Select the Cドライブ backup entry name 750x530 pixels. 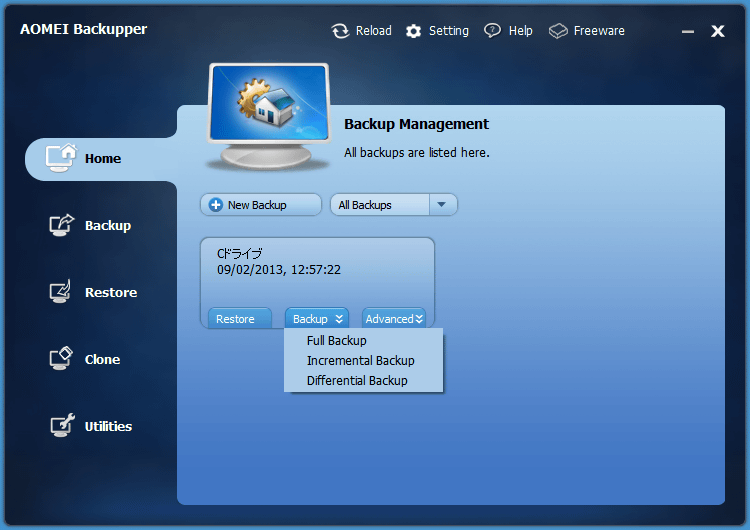[240, 253]
